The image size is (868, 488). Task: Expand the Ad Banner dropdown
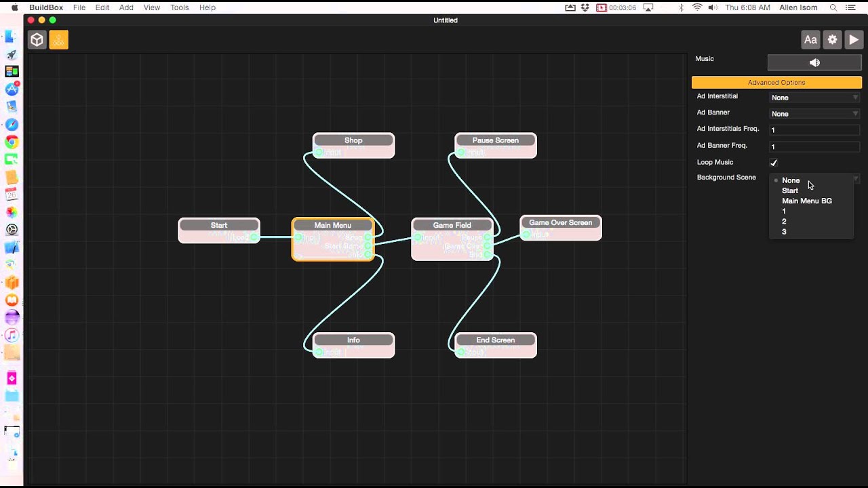(x=814, y=114)
